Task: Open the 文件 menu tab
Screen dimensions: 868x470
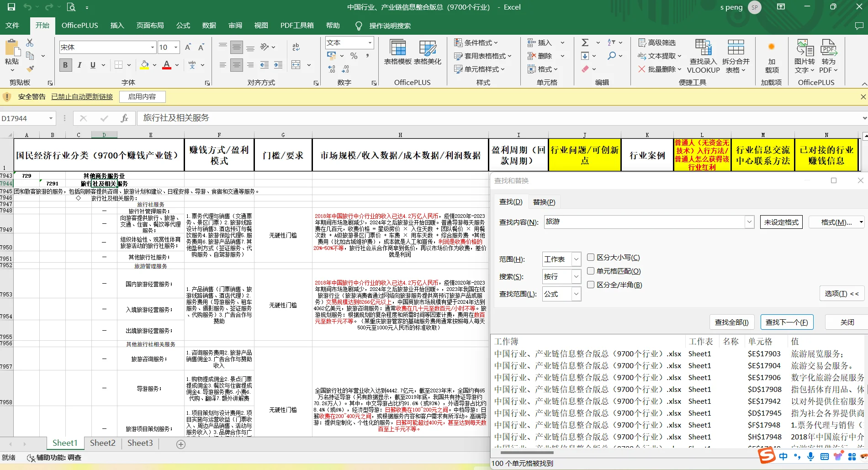Action: pyautogui.click(x=12, y=26)
